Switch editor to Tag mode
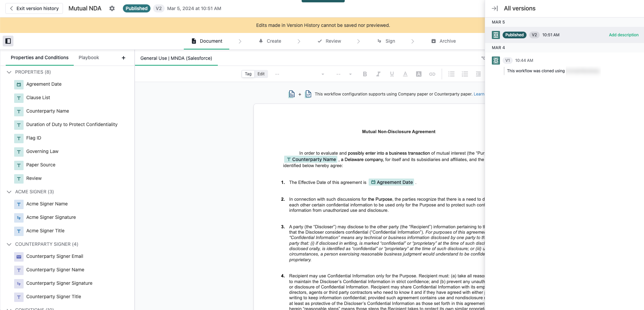This screenshot has height=310, width=644. click(248, 74)
